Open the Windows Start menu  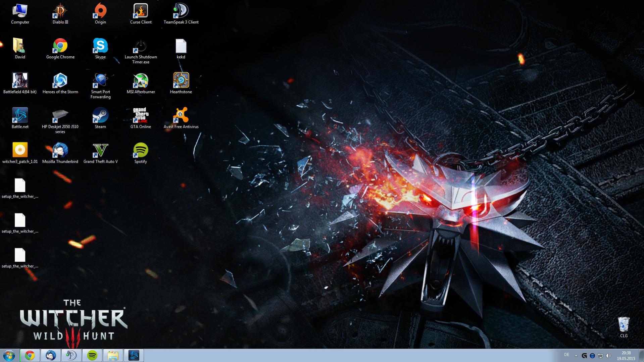click(9, 355)
